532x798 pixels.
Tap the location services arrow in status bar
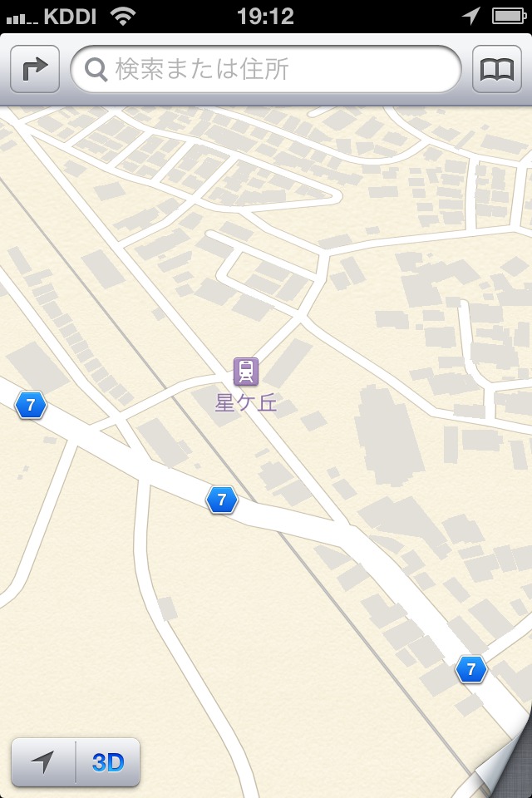click(x=470, y=16)
